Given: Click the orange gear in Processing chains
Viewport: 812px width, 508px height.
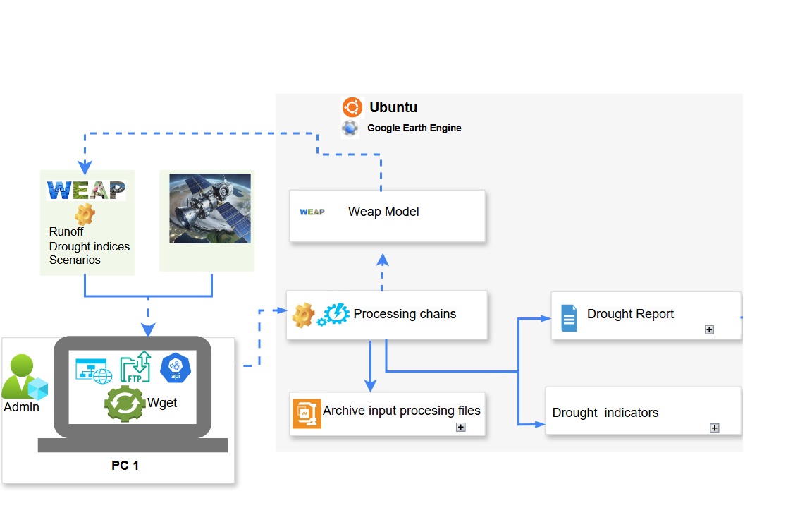Looking at the screenshot, I should pyautogui.click(x=303, y=315).
